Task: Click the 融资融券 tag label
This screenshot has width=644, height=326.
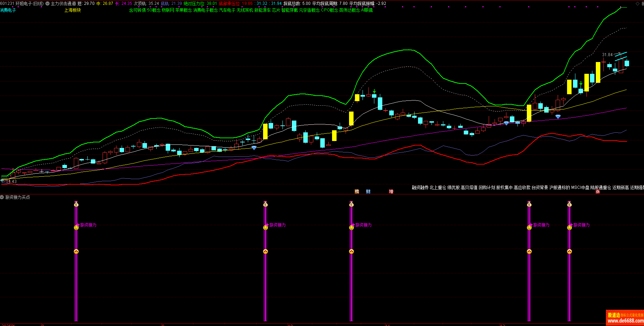Action: pos(420,187)
